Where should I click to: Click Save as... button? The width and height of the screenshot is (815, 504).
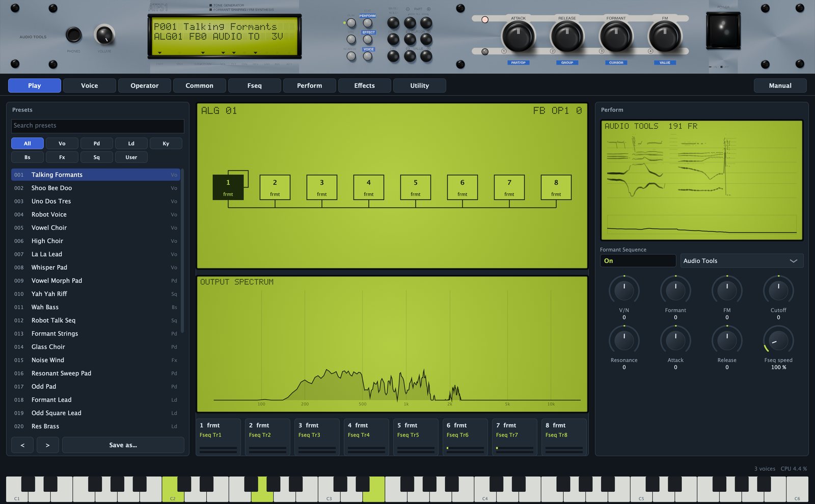tap(123, 445)
